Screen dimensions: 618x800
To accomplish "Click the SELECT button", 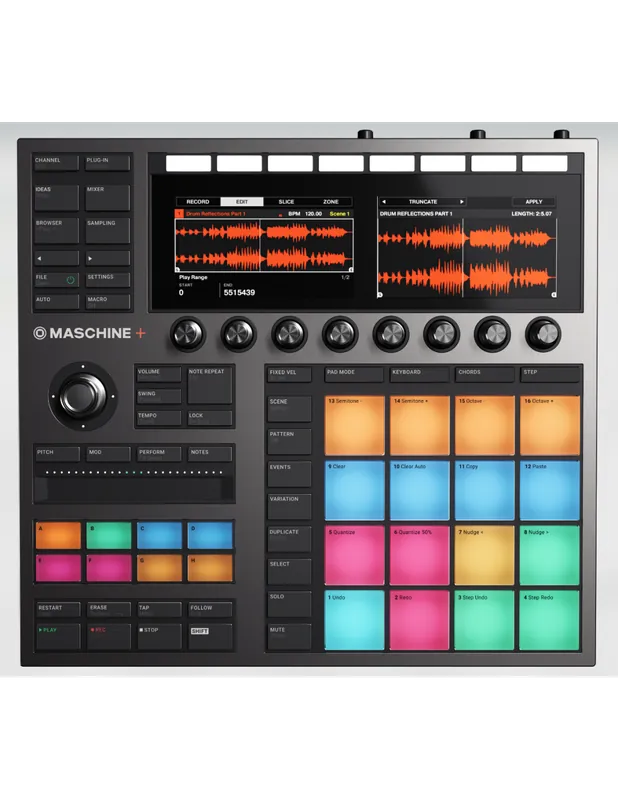I will tap(289, 571).
